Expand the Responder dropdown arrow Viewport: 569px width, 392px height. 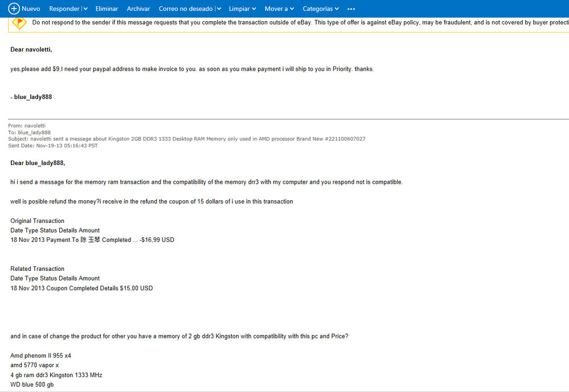pos(85,9)
